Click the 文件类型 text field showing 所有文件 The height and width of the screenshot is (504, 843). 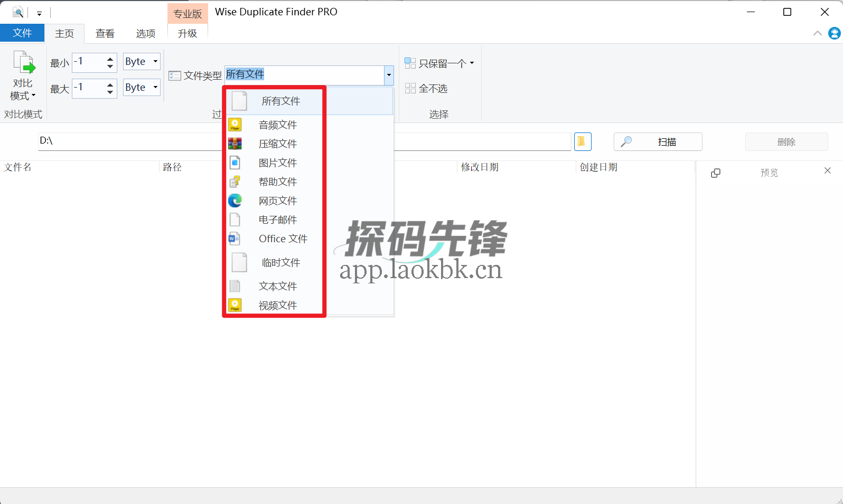[305, 75]
